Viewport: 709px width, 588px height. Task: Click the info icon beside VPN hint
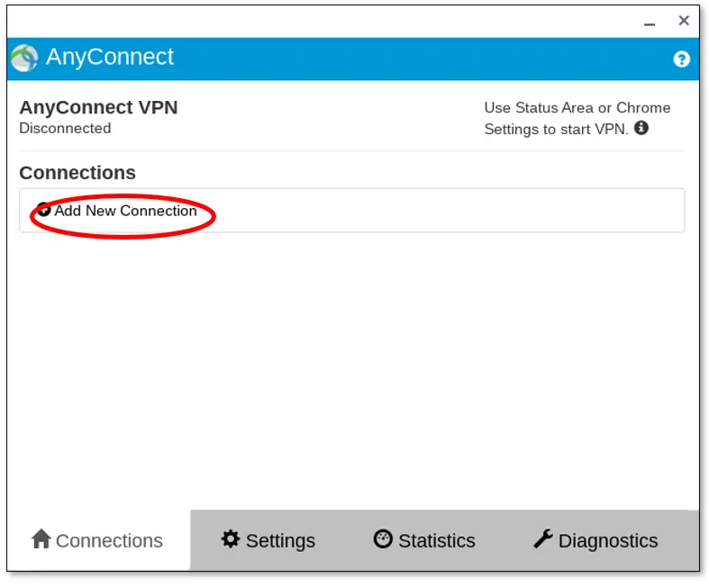pyautogui.click(x=641, y=128)
